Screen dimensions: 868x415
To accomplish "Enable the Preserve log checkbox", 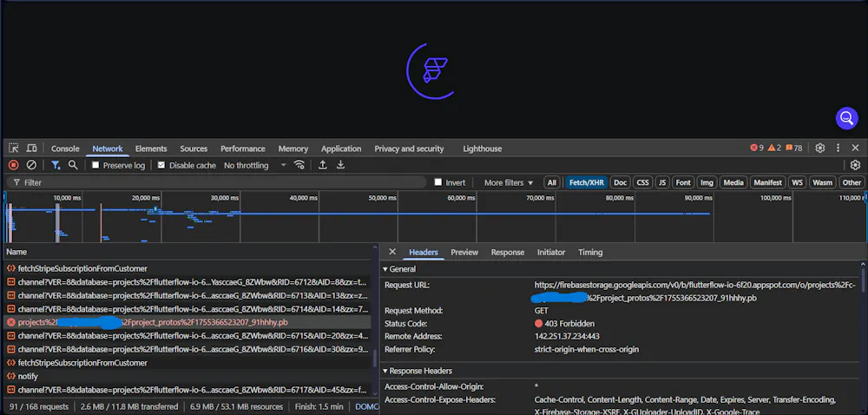I will click(x=96, y=165).
